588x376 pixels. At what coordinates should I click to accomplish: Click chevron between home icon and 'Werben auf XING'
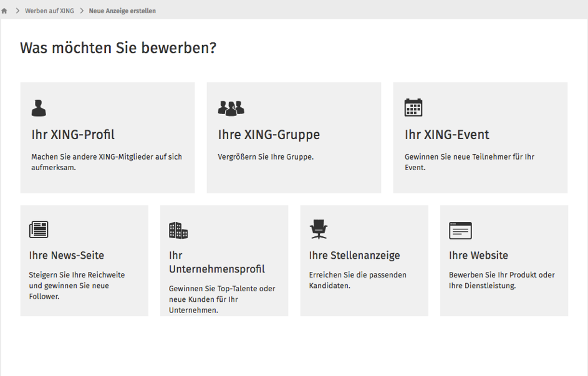click(17, 11)
